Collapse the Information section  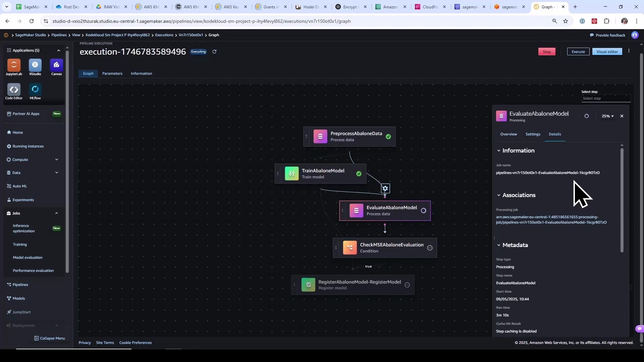click(x=498, y=151)
